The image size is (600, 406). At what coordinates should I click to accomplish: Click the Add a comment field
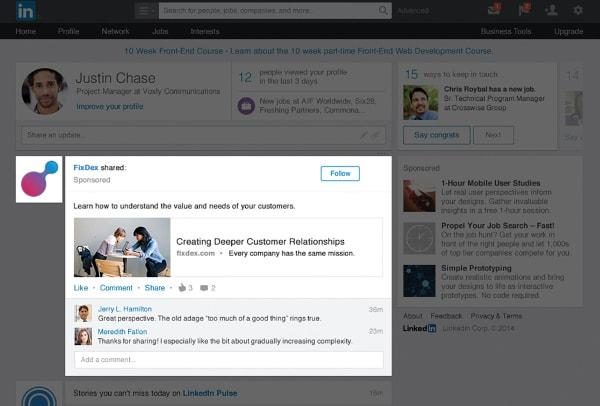[228, 359]
